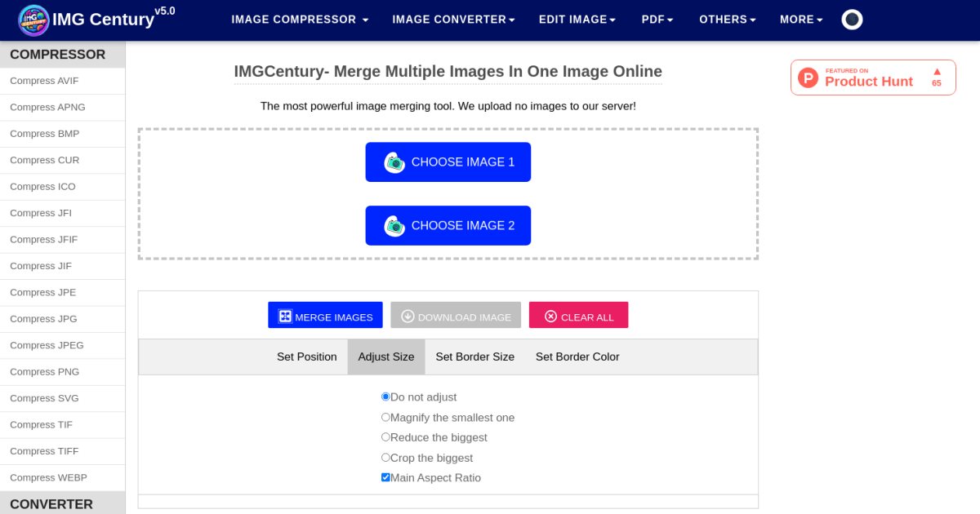This screenshot has width=980, height=514.
Task: Switch to the Set Border Color tab
Action: click(577, 357)
